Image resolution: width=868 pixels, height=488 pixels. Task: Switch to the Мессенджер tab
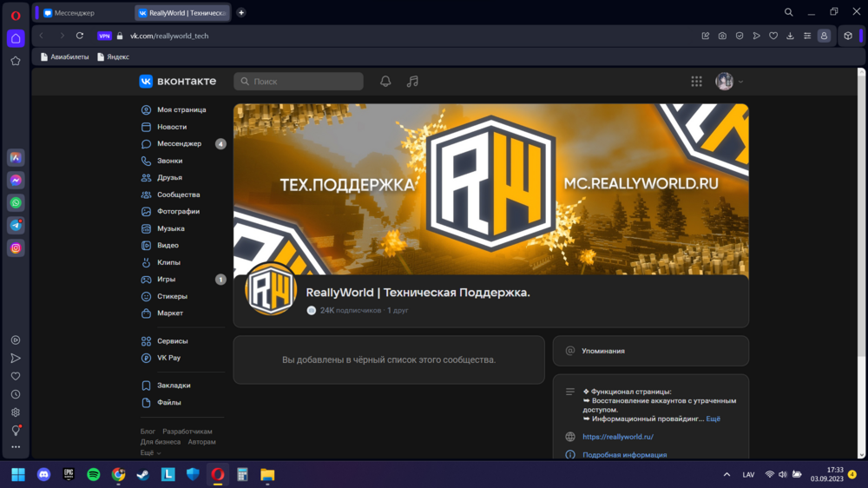[x=85, y=13]
